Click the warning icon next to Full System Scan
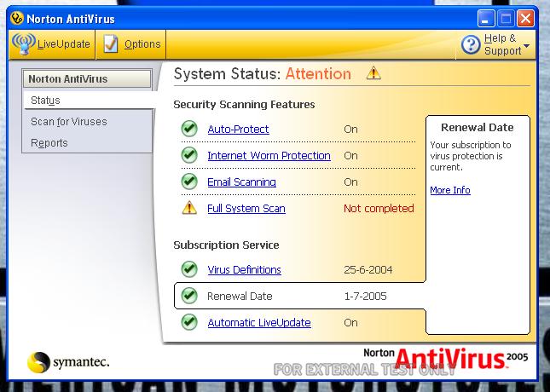Screen dimensions: 550x392 (189, 208)
